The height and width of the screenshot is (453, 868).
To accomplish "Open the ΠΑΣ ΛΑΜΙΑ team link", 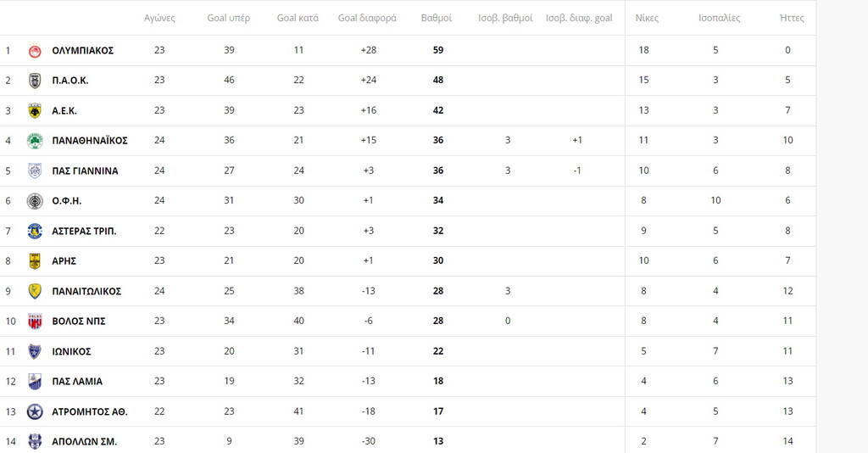I will pyautogui.click(x=77, y=382).
